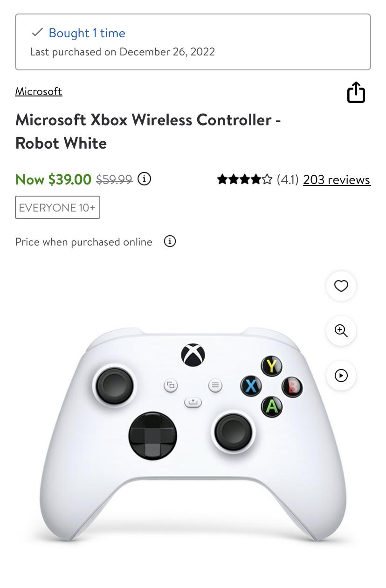The image size is (386, 588).
Task: Click the share icon
Action: [x=356, y=92]
